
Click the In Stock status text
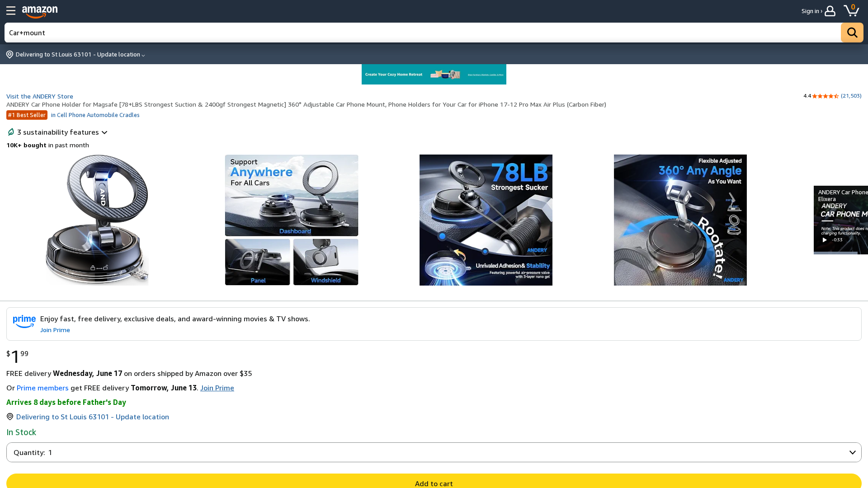21,432
